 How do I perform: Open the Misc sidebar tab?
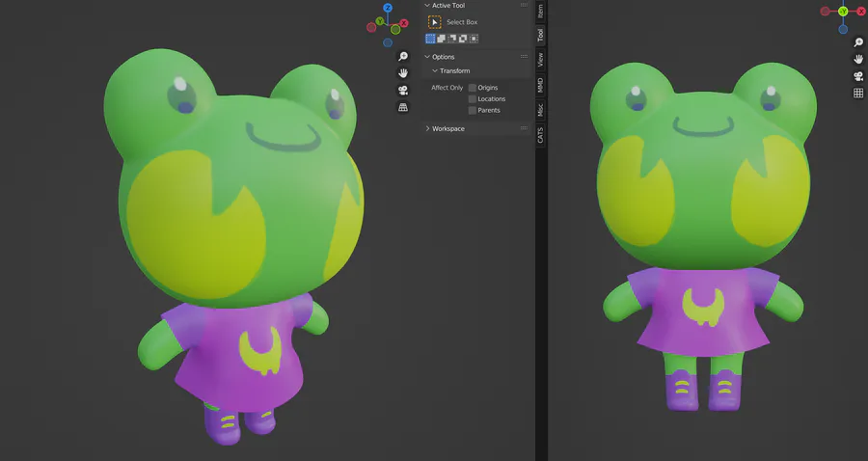click(x=540, y=110)
